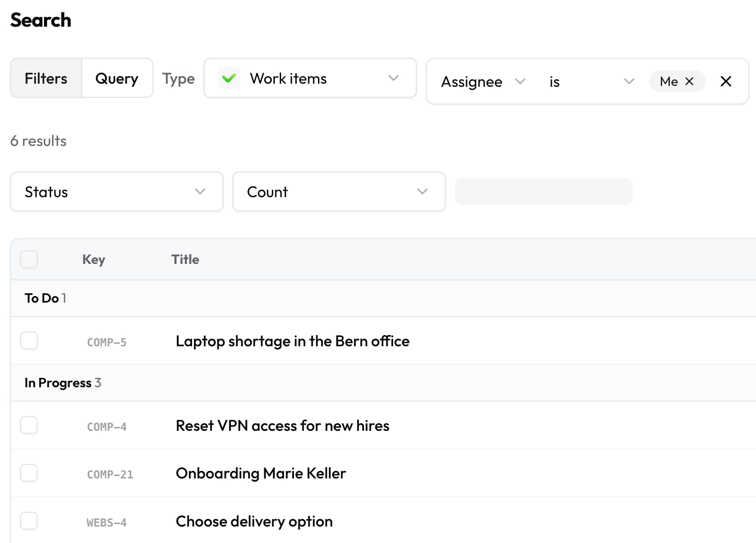The image size is (756, 543).
Task: Switch to the Query tab
Action: point(117,78)
